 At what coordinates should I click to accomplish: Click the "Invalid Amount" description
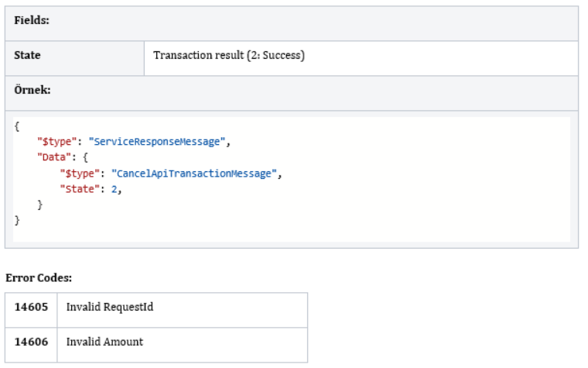pyautogui.click(x=104, y=342)
